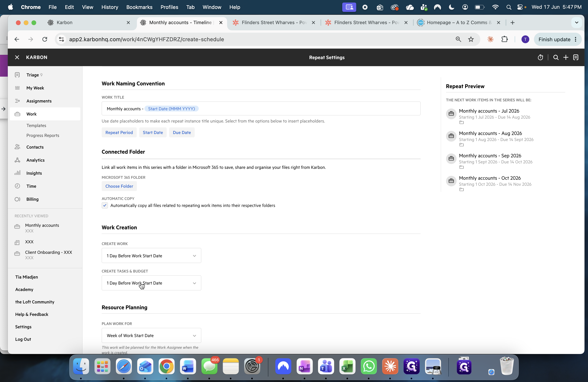Open WhatsApp from the dock
588x382 pixels.
(369, 366)
